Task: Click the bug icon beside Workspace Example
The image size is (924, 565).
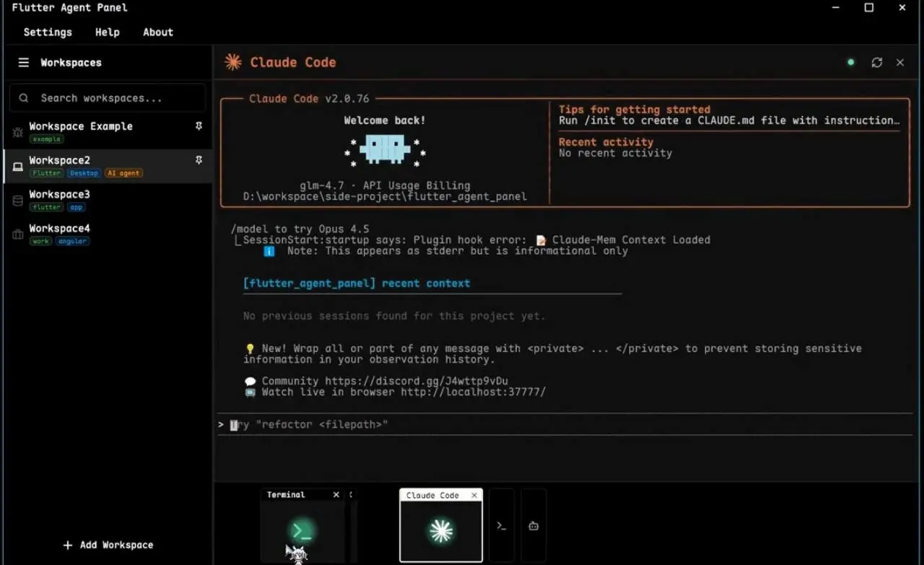Action: pos(18,132)
